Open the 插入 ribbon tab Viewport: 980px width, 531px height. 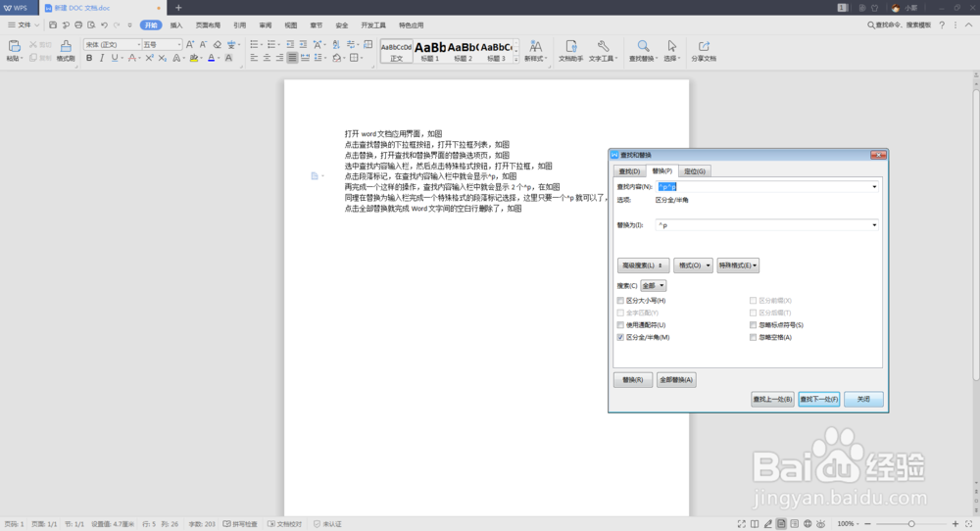[176, 25]
